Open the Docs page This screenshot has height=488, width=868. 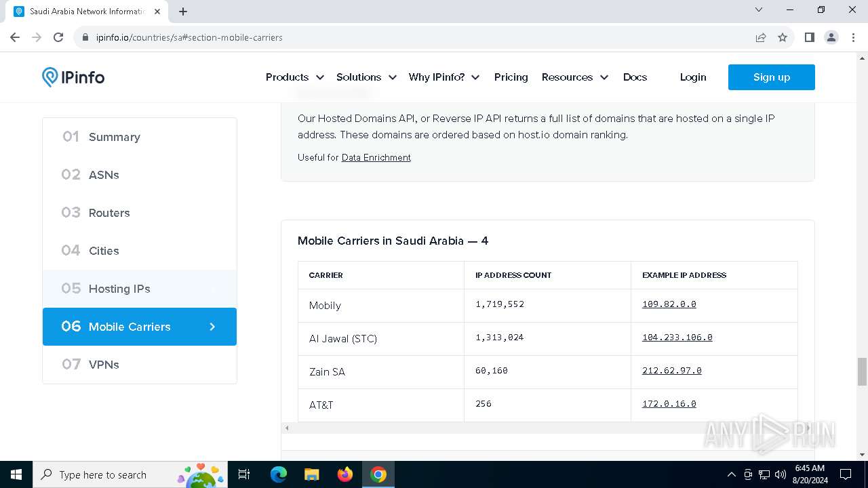click(x=635, y=77)
